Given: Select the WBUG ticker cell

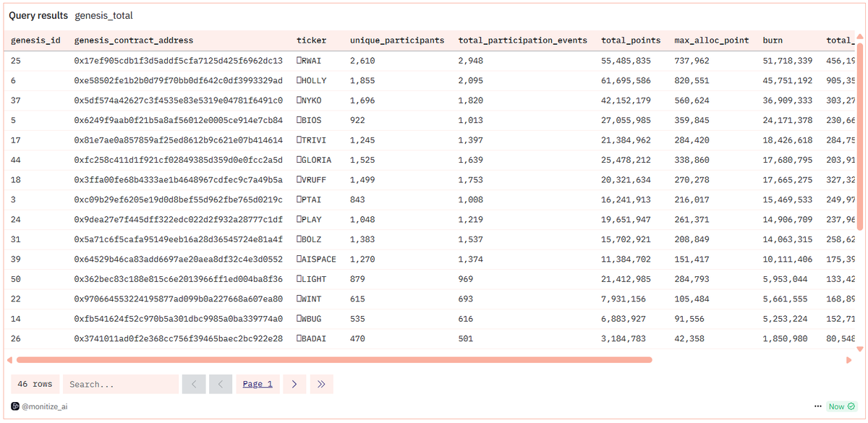Looking at the screenshot, I should [309, 318].
